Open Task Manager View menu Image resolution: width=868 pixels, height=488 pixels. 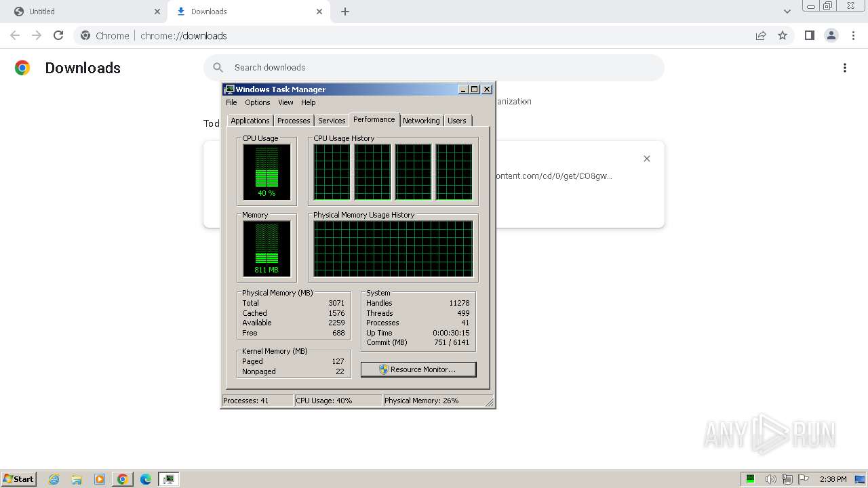[285, 102]
